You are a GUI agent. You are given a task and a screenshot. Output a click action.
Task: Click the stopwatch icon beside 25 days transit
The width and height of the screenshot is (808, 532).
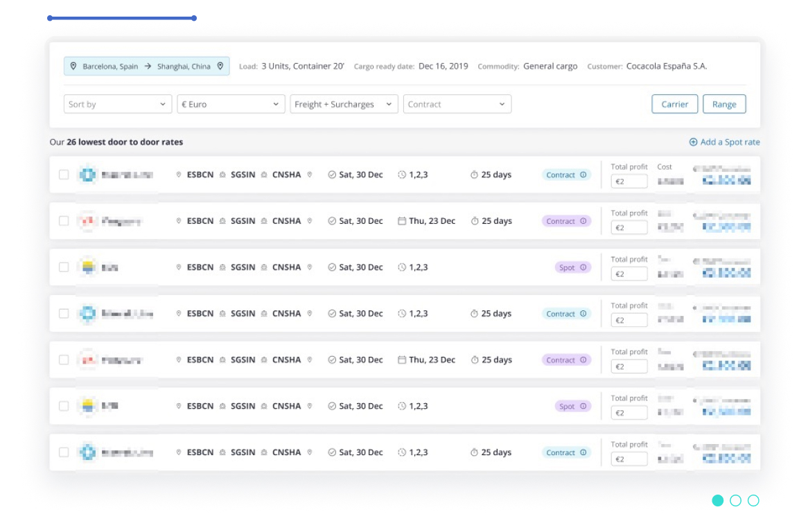pyautogui.click(x=473, y=175)
